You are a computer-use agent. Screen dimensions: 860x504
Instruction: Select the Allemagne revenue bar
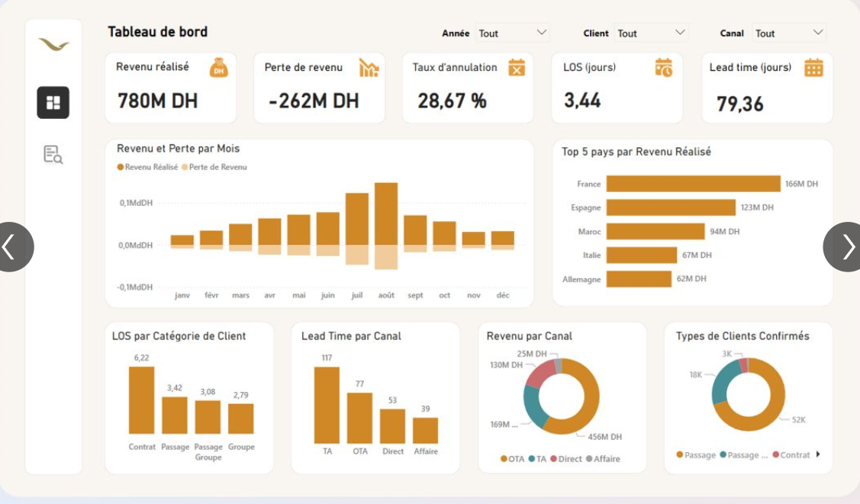tap(639, 279)
